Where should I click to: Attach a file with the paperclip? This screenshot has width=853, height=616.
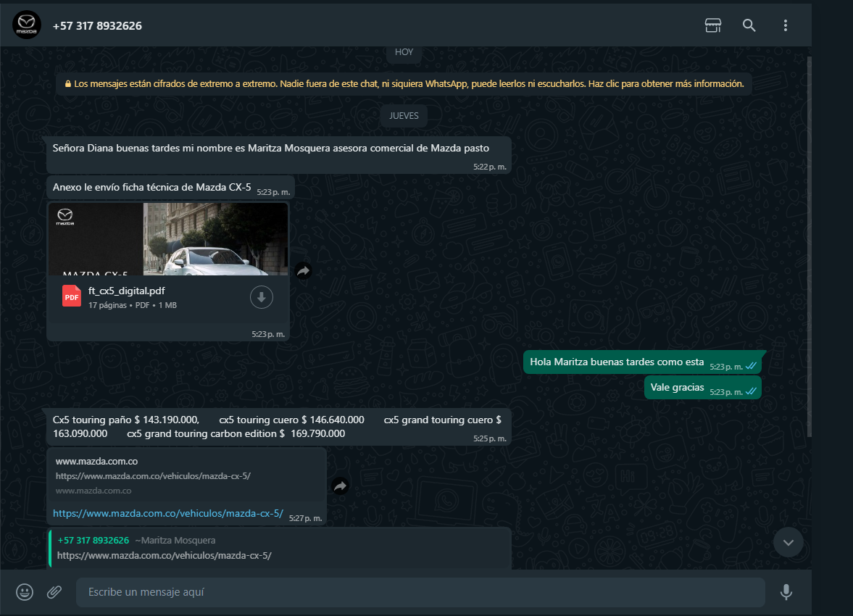(x=54, y=591)
